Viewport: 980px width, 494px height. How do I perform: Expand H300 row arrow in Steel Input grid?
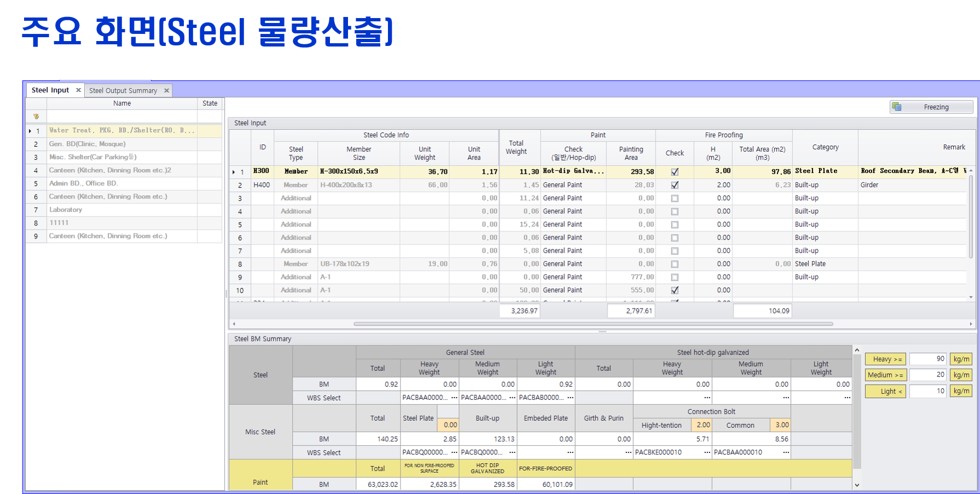(234, 172)
